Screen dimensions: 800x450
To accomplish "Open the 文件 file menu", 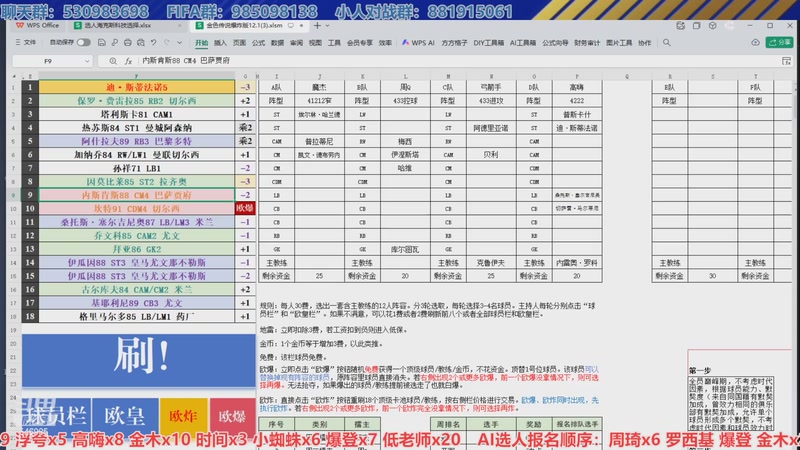I will [x=26, y=43].
